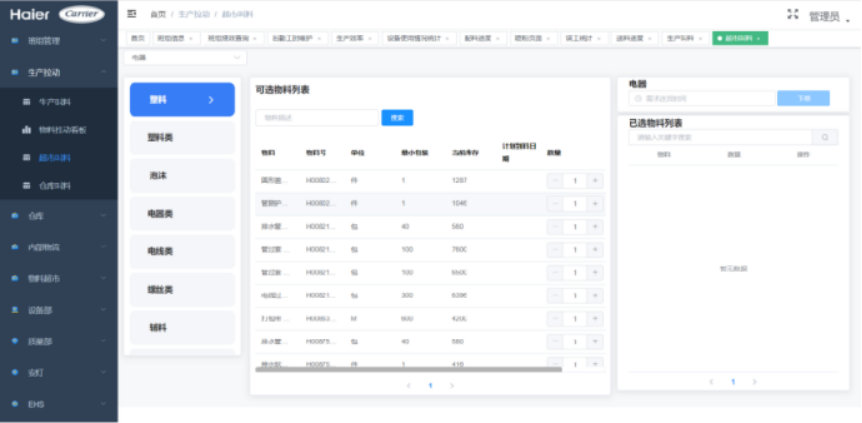This screenshot has width=862, height=423.
Task: Click the search magnifier in selected materials panel
Action: point(825,137)
